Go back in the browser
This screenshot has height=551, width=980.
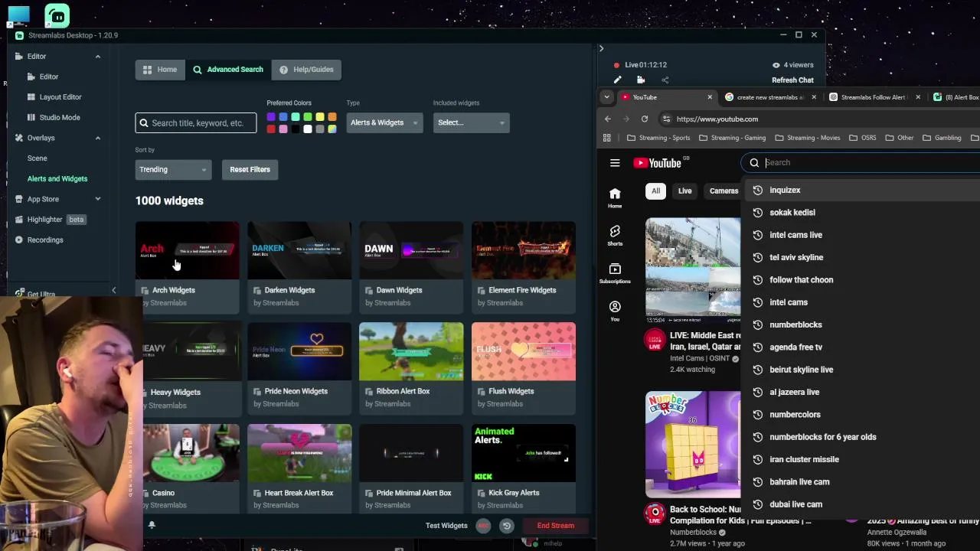608,119
